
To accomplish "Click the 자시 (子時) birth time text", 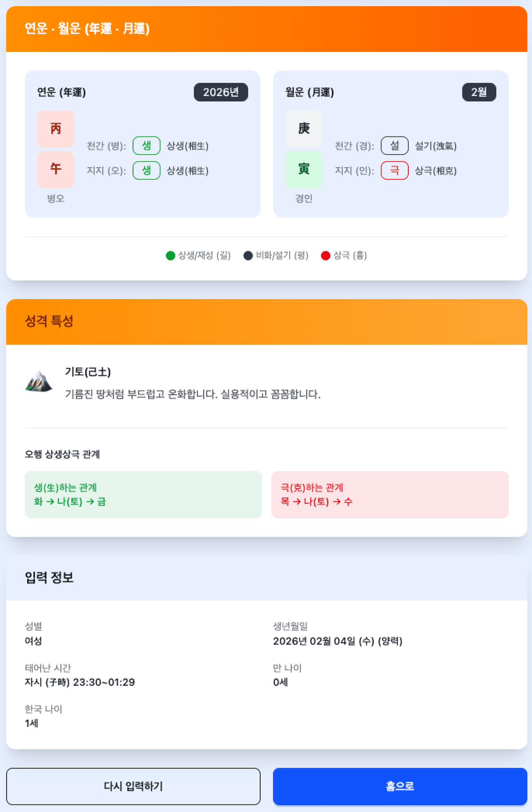I will [80, 682].
